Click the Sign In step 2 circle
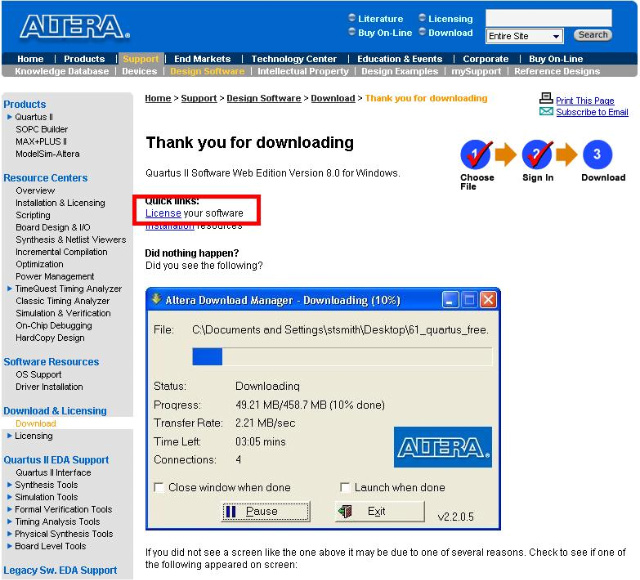This screenshot has height=580, width=640. coord(537,154)
